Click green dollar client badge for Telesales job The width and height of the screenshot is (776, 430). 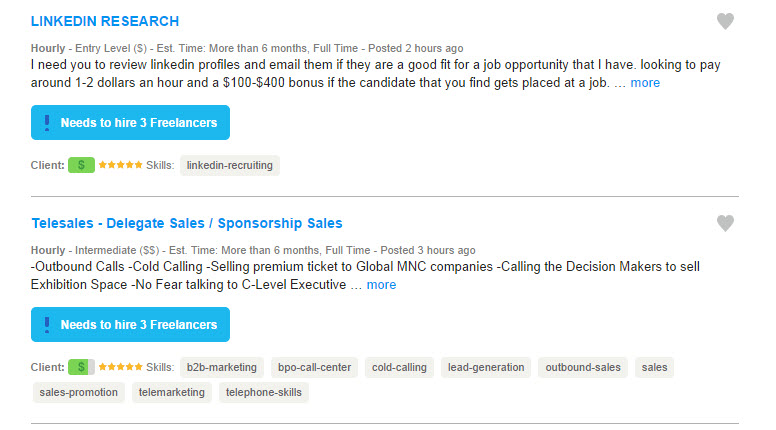tap(81, 367)
